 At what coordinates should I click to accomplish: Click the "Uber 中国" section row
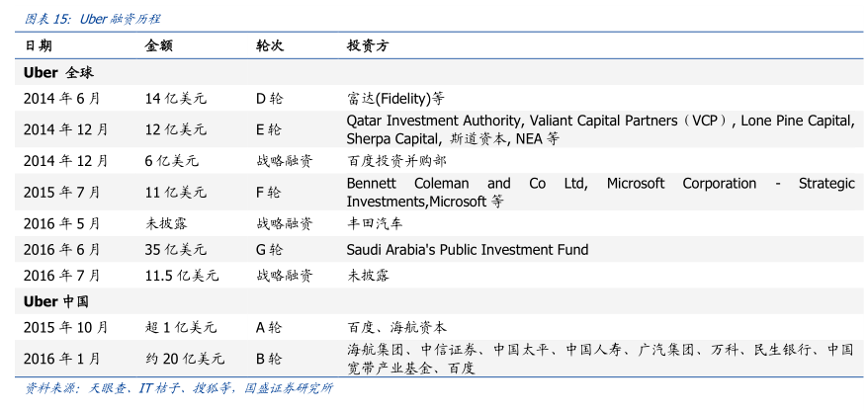[x=58, y=300]
